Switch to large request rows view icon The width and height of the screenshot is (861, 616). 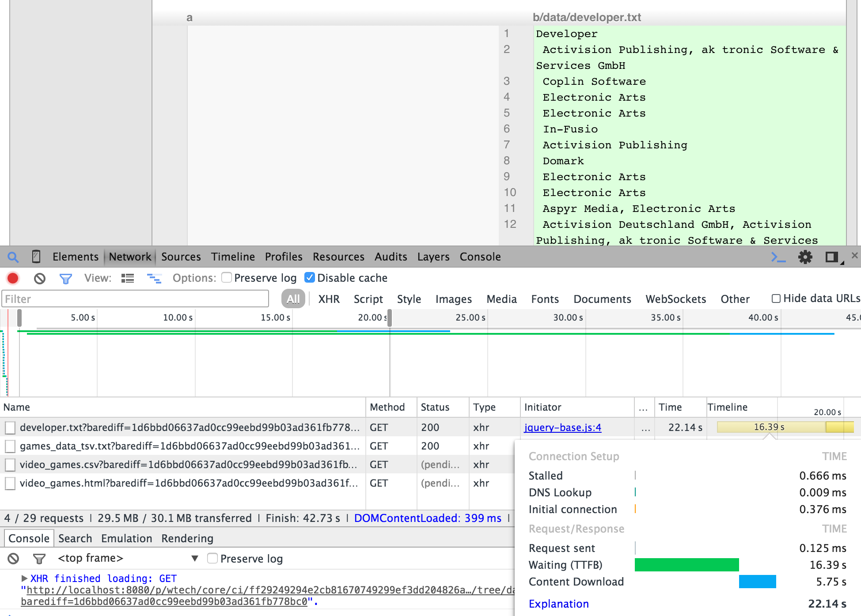(x=128, y=278)
